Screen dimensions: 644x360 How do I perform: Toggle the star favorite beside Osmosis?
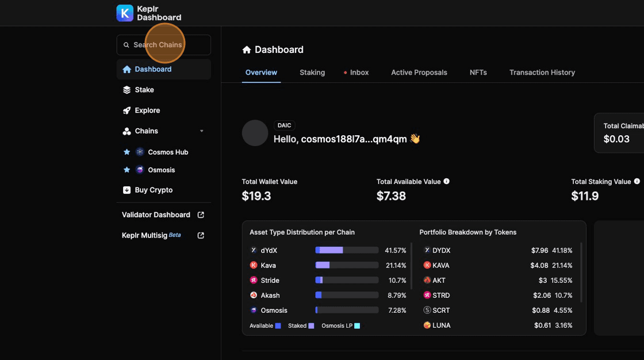click(x=127, y=170)
